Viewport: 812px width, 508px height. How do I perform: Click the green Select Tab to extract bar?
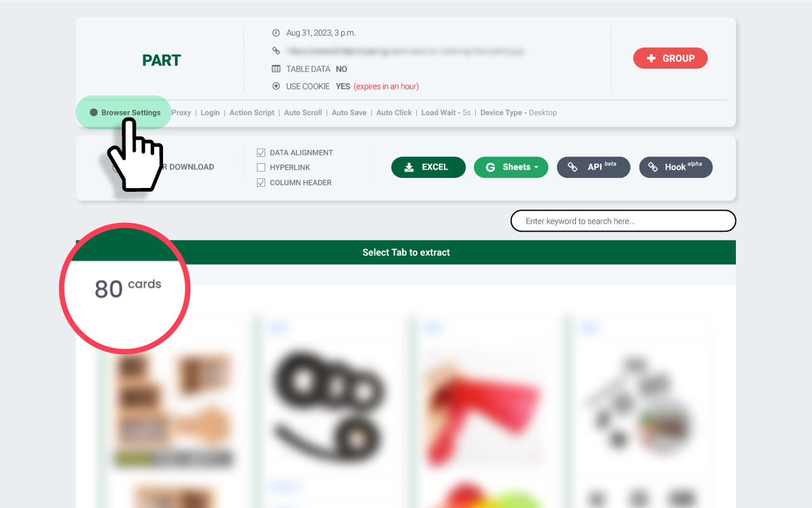[406, 252]
